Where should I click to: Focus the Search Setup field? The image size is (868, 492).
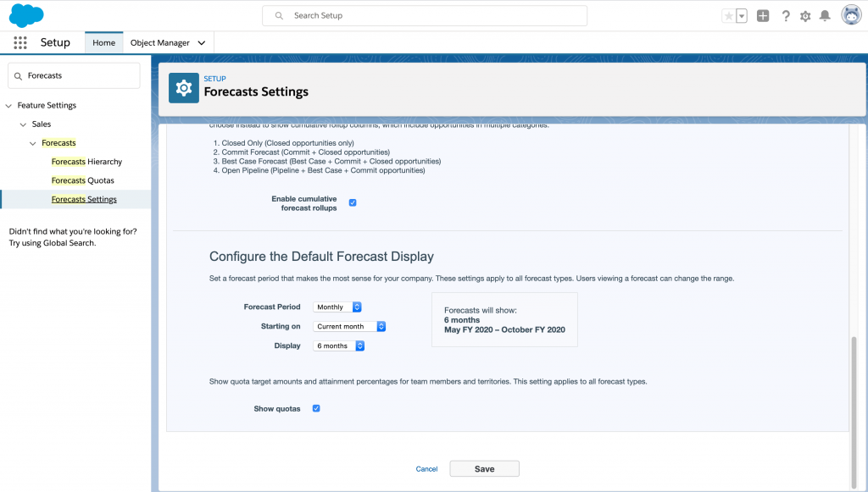click(x=424, y=15)
